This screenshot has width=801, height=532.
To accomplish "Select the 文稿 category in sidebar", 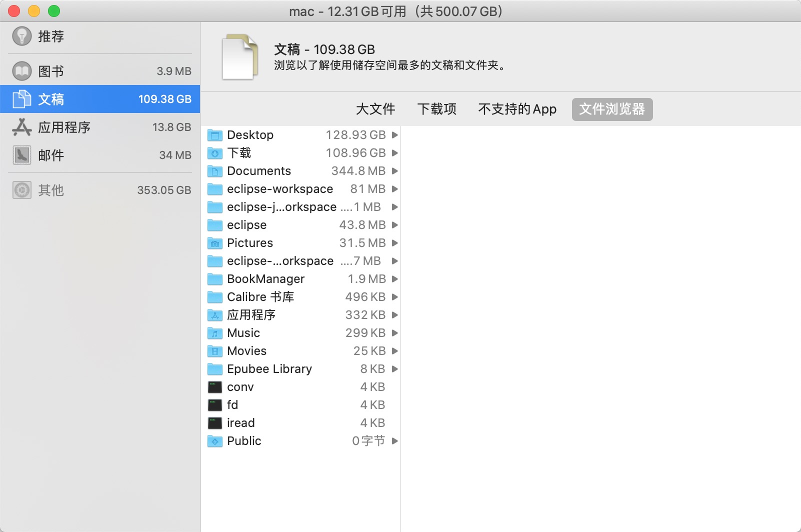I will (100, 99).
